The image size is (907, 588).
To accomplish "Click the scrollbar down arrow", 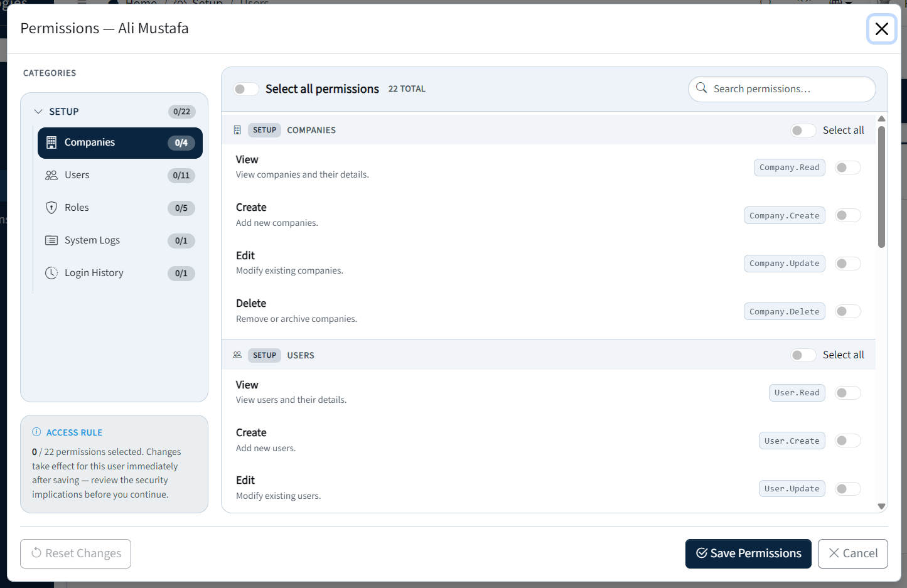I will tap(881, 506).
